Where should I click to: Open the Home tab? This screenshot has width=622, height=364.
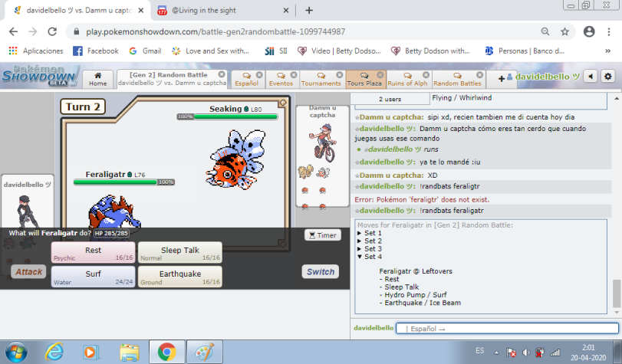point(98,79)
